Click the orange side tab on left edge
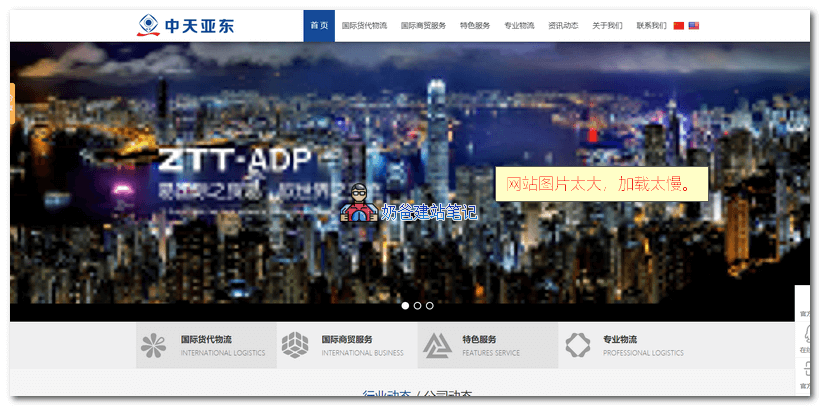This screenshot has width=821, height=407. (x=12, y=103)
